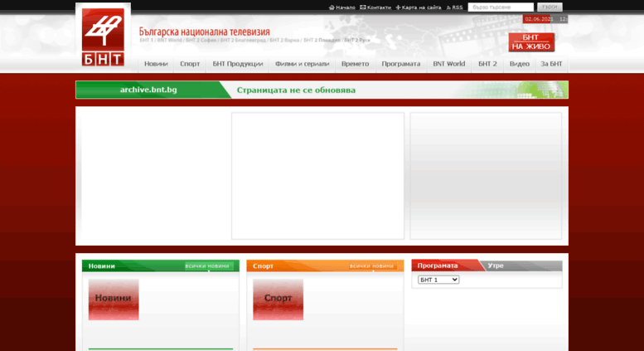
Task: Open the БНТ 1 channel dropdown
Action: point(438,280)
